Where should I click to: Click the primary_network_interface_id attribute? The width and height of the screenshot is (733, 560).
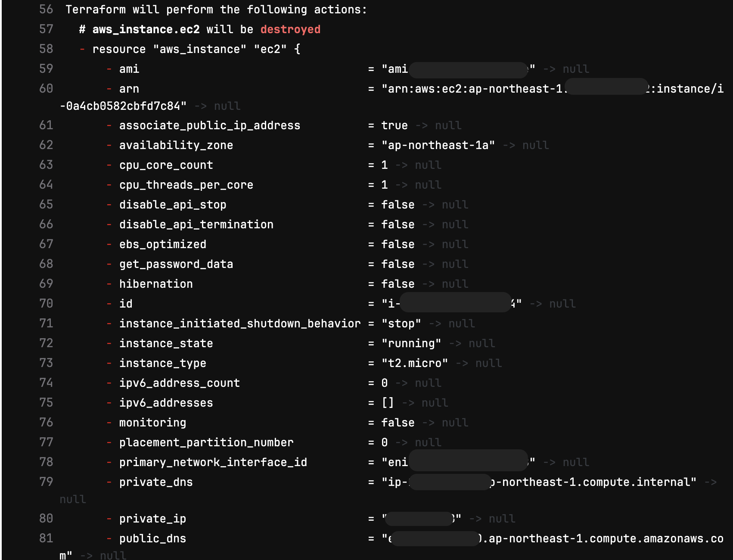tap(213, 462)
